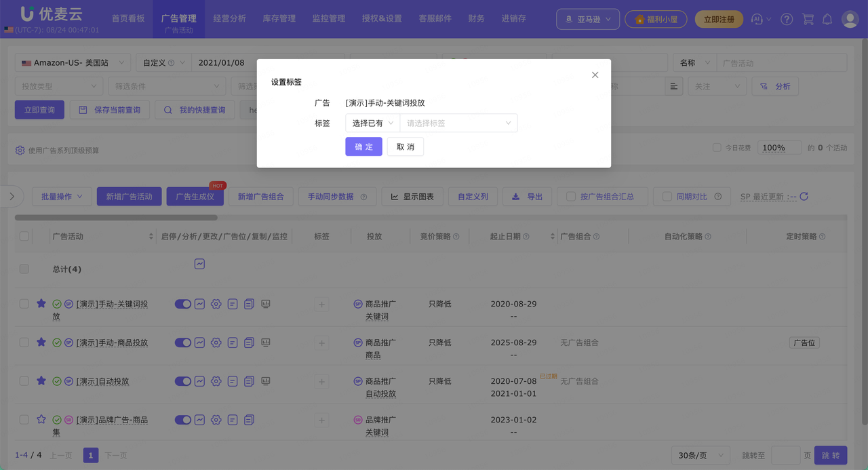Open the 福利小屋 link

pyautogui.click(x=656, y=20)
